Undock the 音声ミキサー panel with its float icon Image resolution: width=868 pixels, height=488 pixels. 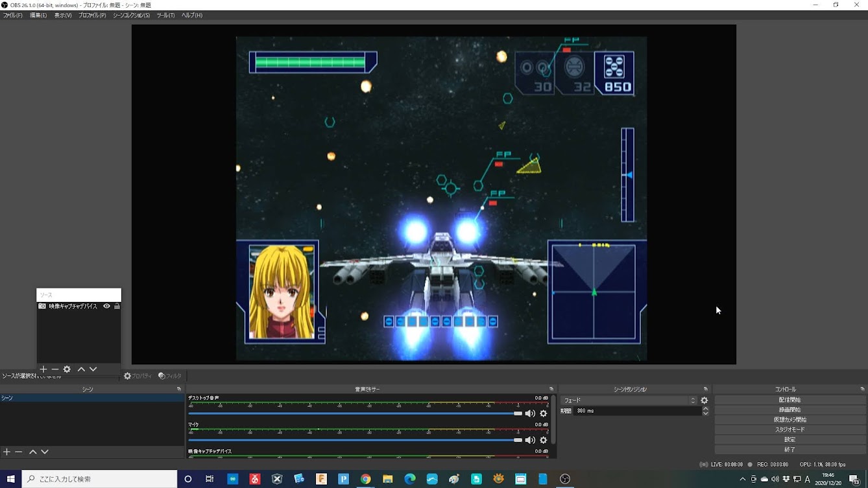point(551,389)
